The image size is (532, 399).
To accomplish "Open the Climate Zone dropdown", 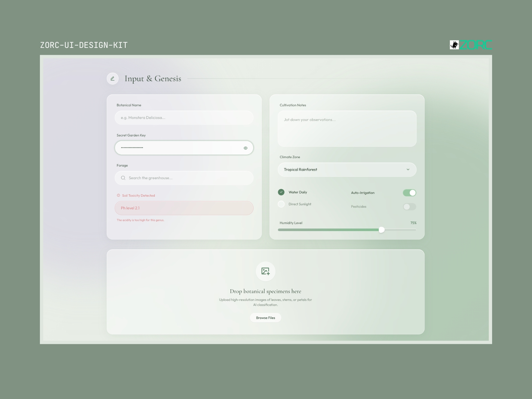I will click(x=347, y=170).
